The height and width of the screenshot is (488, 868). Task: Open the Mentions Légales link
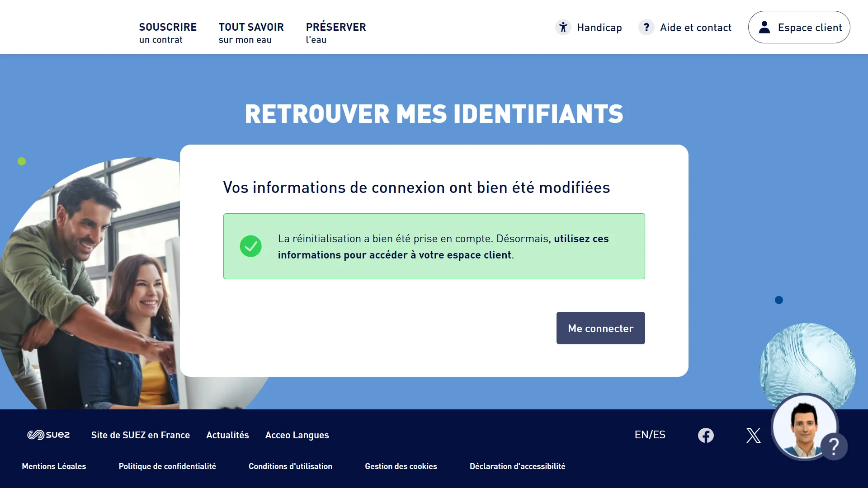tap(54, 466)
